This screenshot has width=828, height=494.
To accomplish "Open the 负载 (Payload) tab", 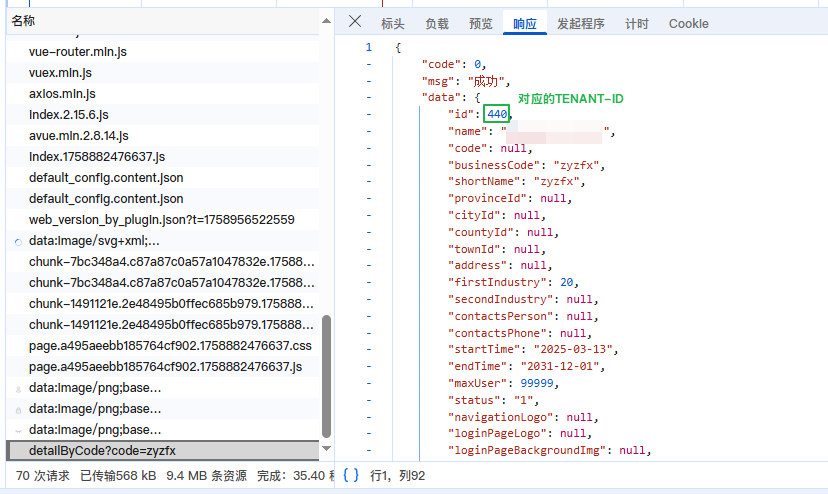I will 437,24.
